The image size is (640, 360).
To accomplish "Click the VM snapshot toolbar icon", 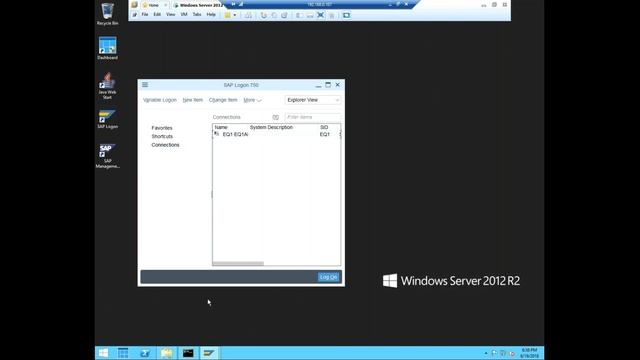I will tap(263, 15).
